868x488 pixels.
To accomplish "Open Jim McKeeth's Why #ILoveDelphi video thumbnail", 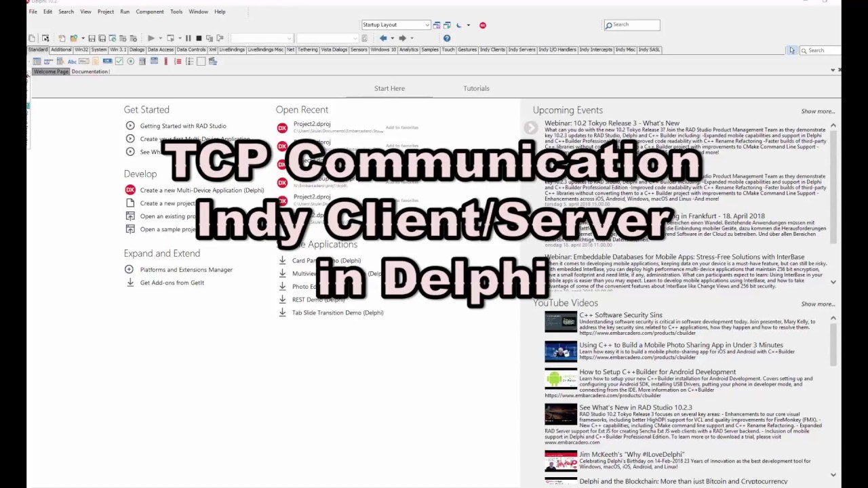I will pyautogui.click(x=561, y=462).
